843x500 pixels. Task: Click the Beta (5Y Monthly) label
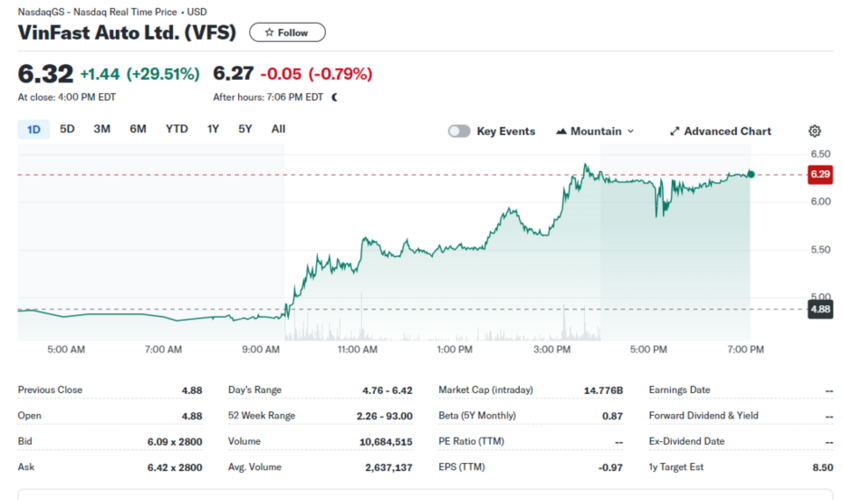pyautogui.click(x=477, y=416)
